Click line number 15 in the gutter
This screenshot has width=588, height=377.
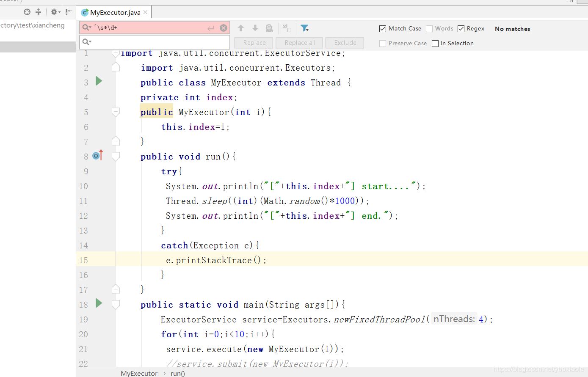click(83, 260)
